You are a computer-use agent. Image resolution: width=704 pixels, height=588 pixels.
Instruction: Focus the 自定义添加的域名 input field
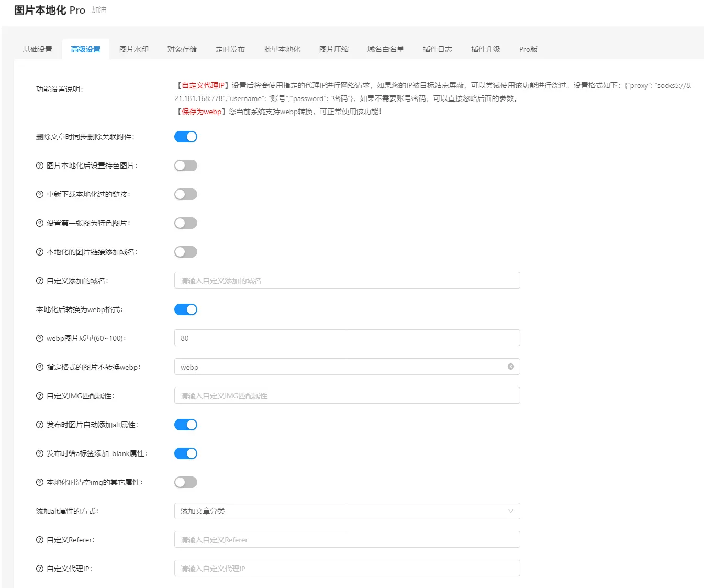(347, 280)
